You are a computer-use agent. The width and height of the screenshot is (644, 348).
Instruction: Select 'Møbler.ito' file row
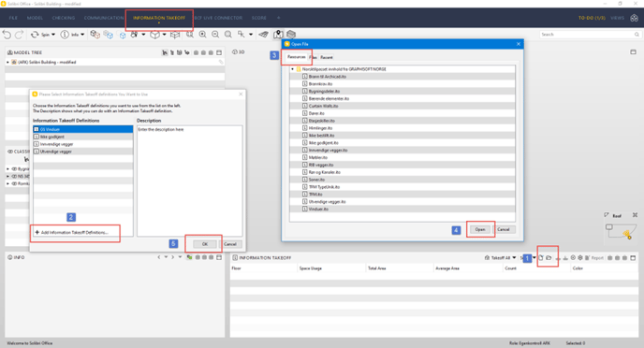[402, 157]
